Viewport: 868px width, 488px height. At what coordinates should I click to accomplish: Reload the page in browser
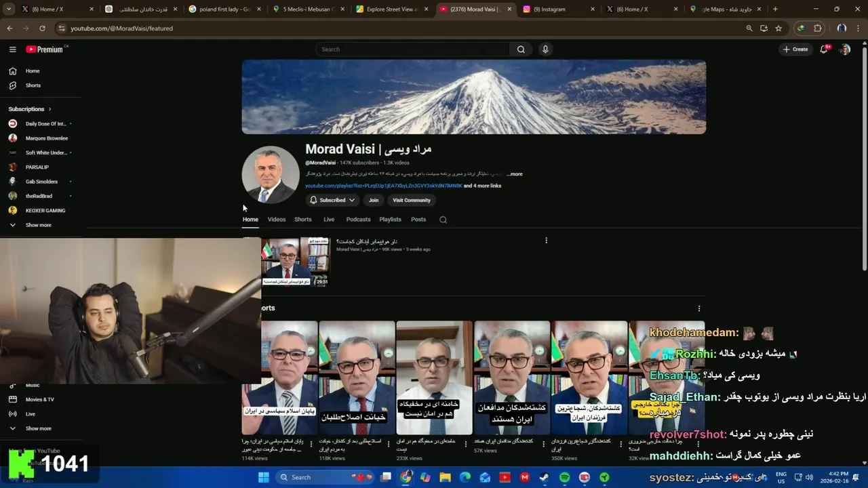tap(42, 28)
